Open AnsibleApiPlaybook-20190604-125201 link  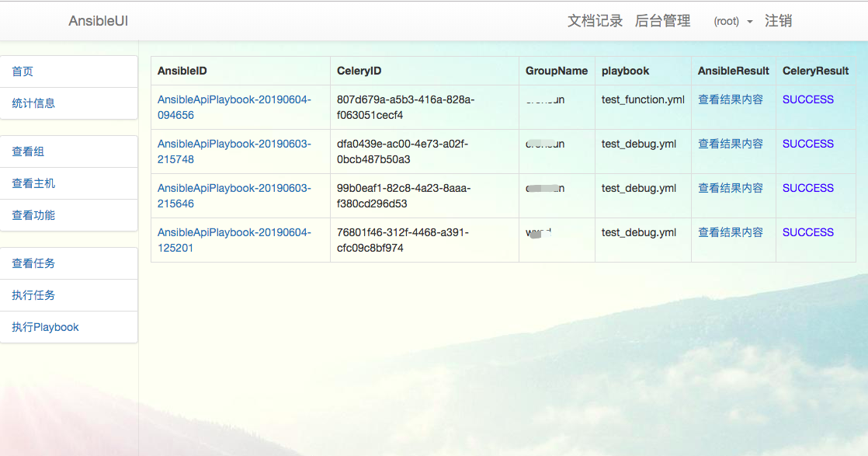[234, 241]
